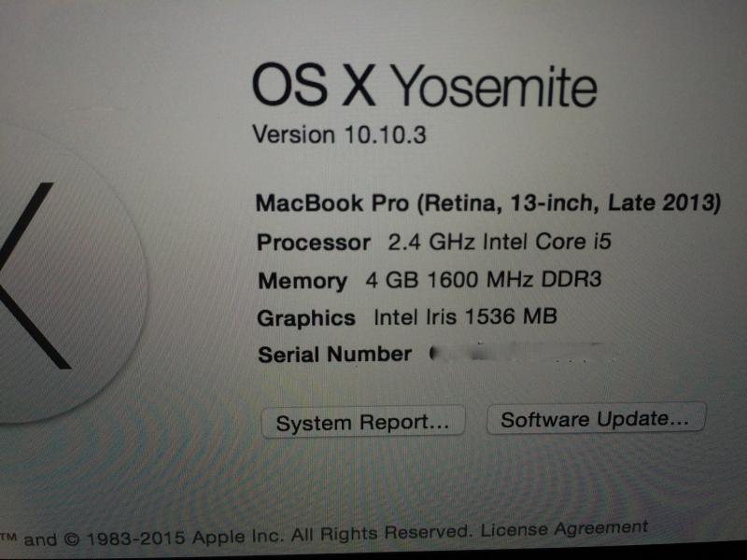Viewport: 747px width, 560px height.
Task: Click the blurred serial number value
Action: coord(522,354)
